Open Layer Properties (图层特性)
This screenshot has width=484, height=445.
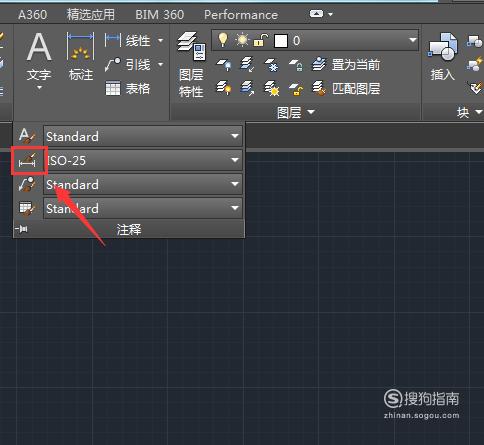pyautogui.click(x=191, y=64)
